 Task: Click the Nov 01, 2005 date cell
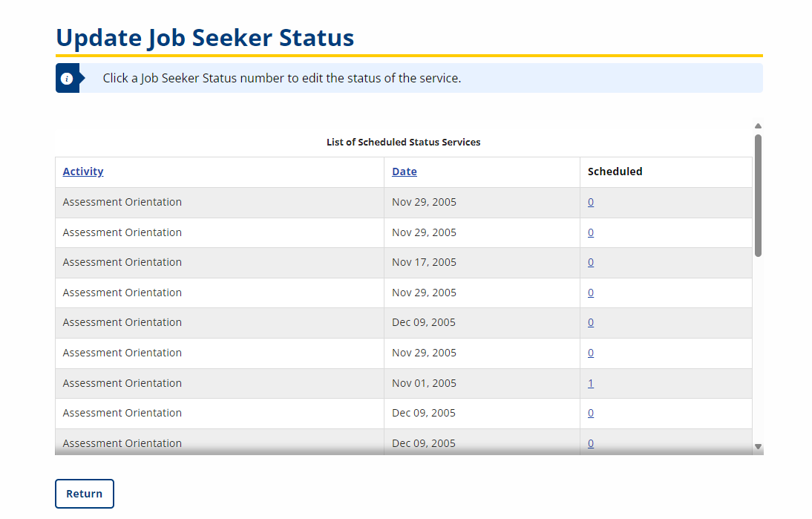[x=424, y=383]
